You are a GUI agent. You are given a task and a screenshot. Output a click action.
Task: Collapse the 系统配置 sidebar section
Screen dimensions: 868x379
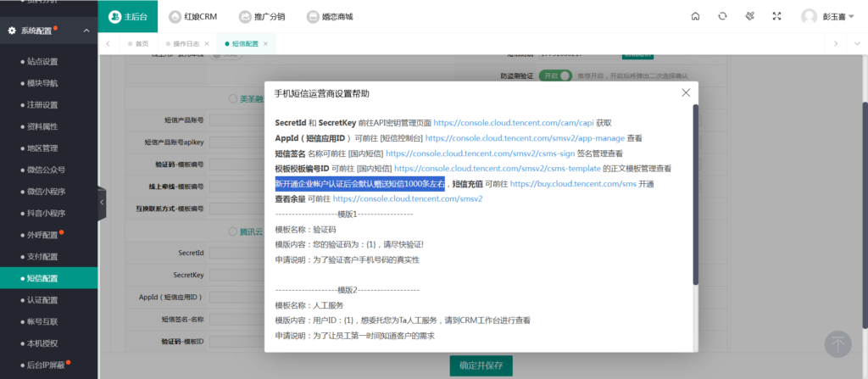(86, 31)
